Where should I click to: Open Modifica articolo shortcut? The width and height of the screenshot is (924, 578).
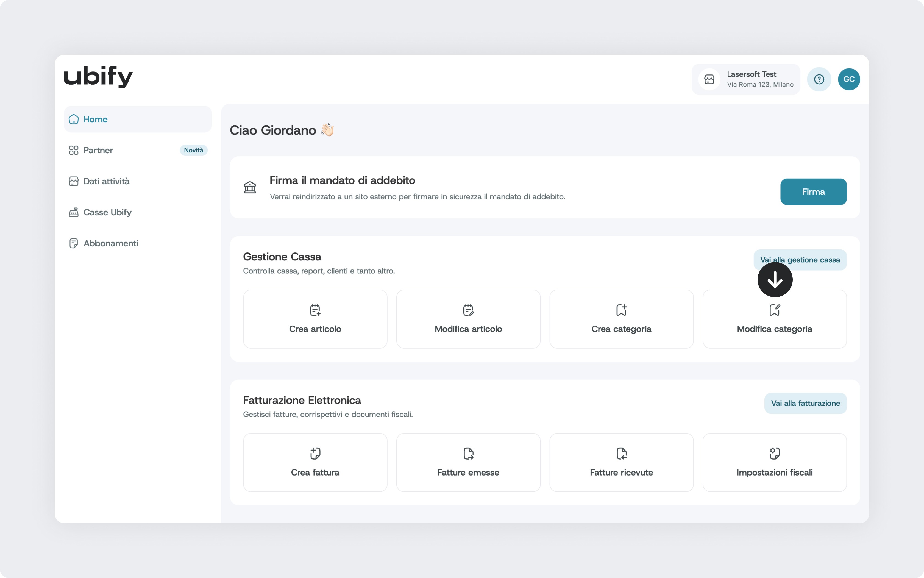click(x=468, y=319)
